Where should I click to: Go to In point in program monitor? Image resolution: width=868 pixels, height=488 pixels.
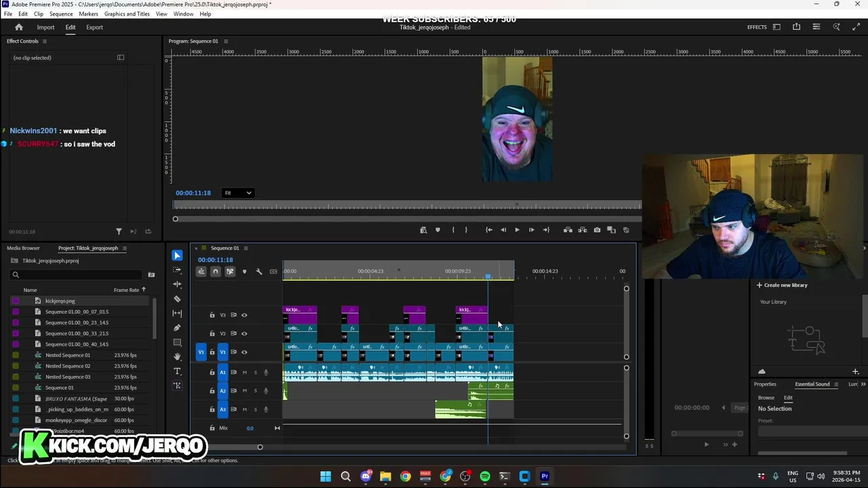point(489,230)
